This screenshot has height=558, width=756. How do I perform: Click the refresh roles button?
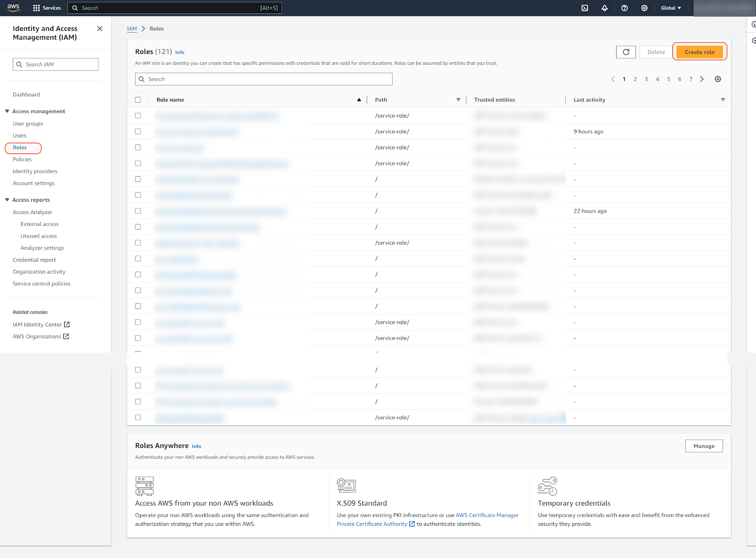pyautogui.click(x=626, y=52)
